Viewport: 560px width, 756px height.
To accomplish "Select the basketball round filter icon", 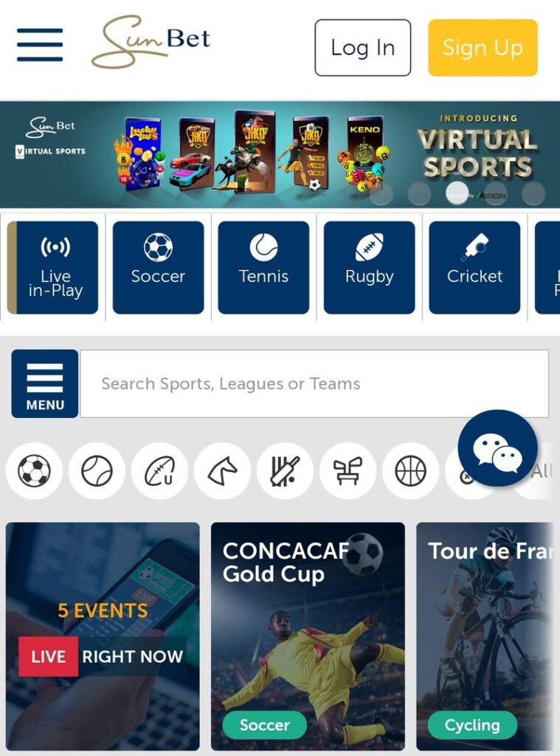I will tap(411, 470).
